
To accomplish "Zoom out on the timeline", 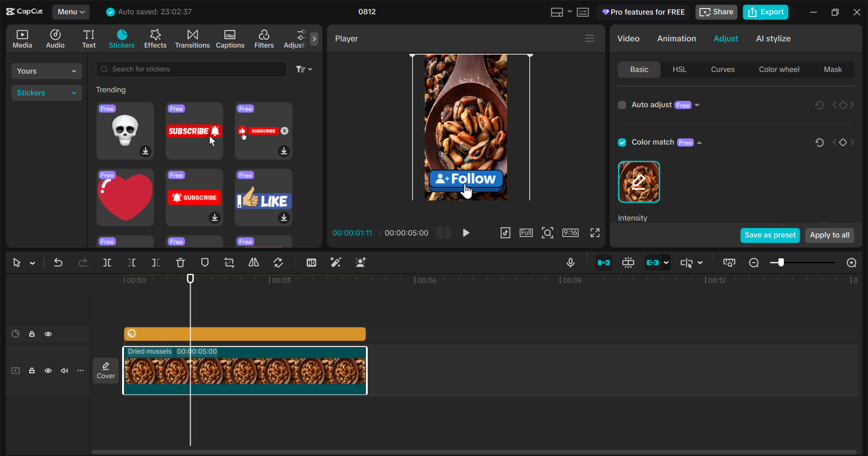I will pos(754,262).
